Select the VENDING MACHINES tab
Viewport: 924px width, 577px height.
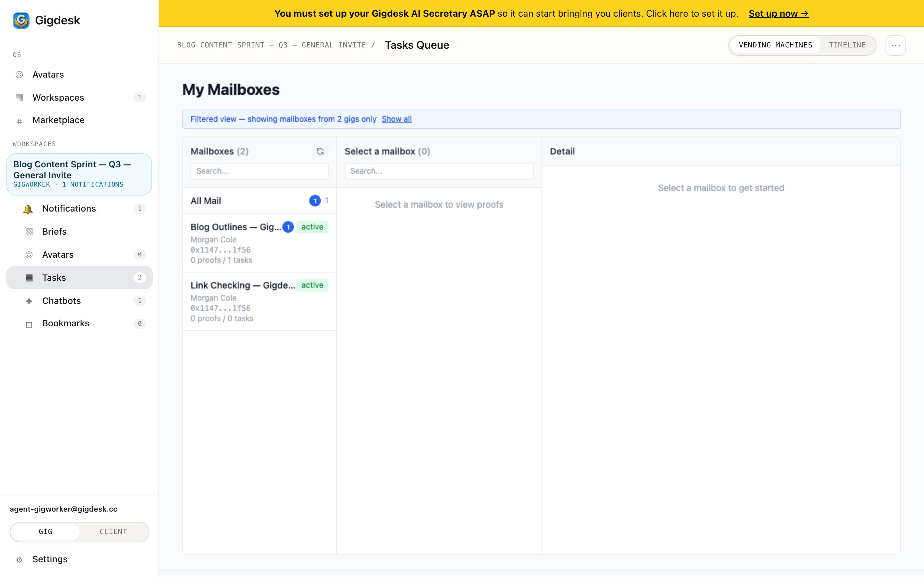(x=775, y=45)
